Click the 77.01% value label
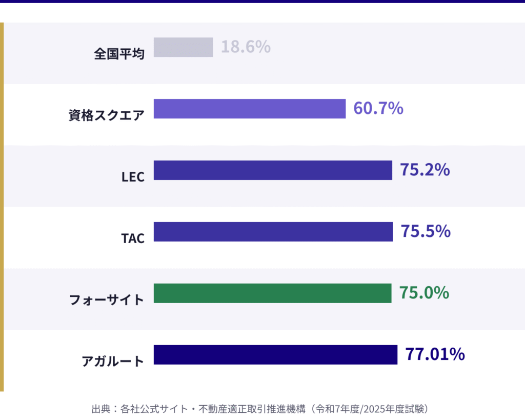The height and width of the screenshot is (420, 525). 435,355
